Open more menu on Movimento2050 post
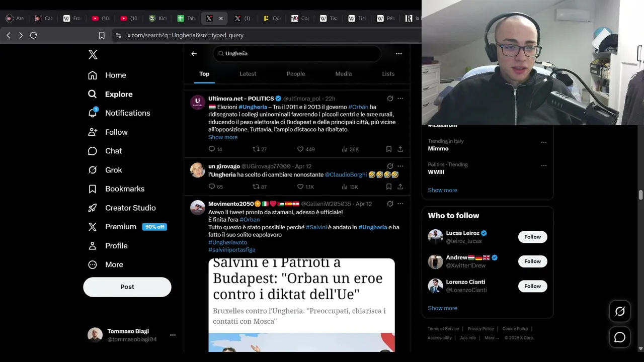The height and width of the screenshot is (362, 644). pos(400,204)
